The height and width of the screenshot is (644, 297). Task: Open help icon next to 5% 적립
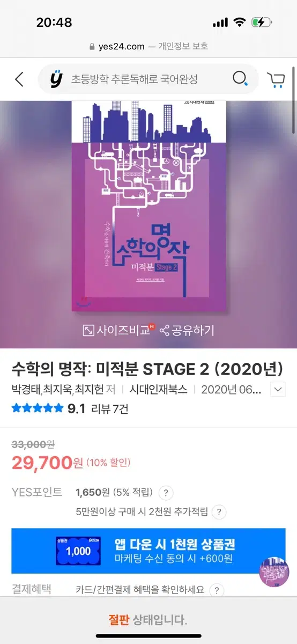(x=166, y=493)
